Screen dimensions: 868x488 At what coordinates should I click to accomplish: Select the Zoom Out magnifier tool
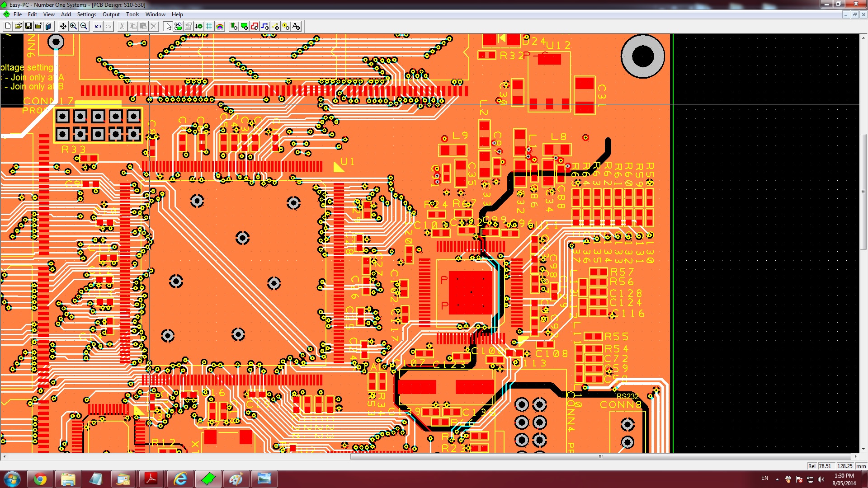pos(84,26)
